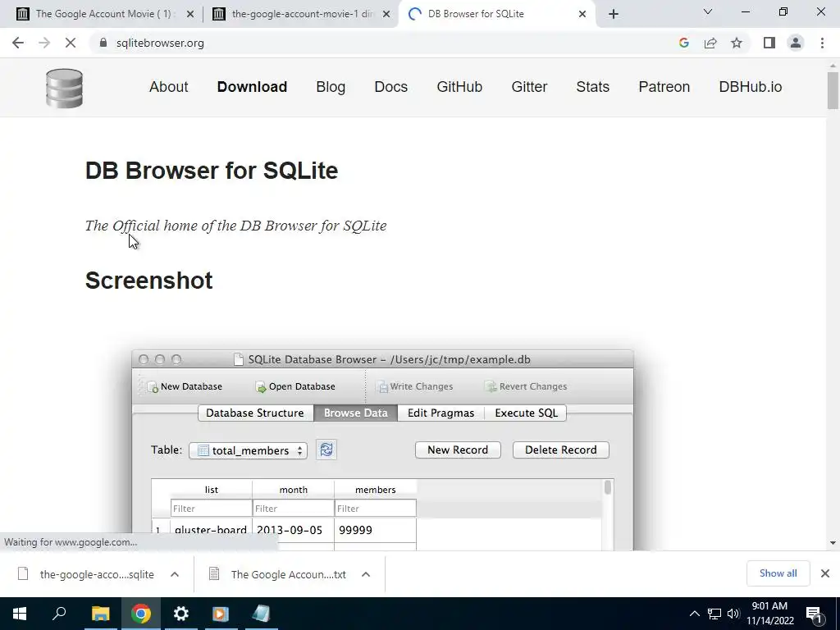Open the notepad-like taskbar app icon
840x630 pixels.
(261, 614)
